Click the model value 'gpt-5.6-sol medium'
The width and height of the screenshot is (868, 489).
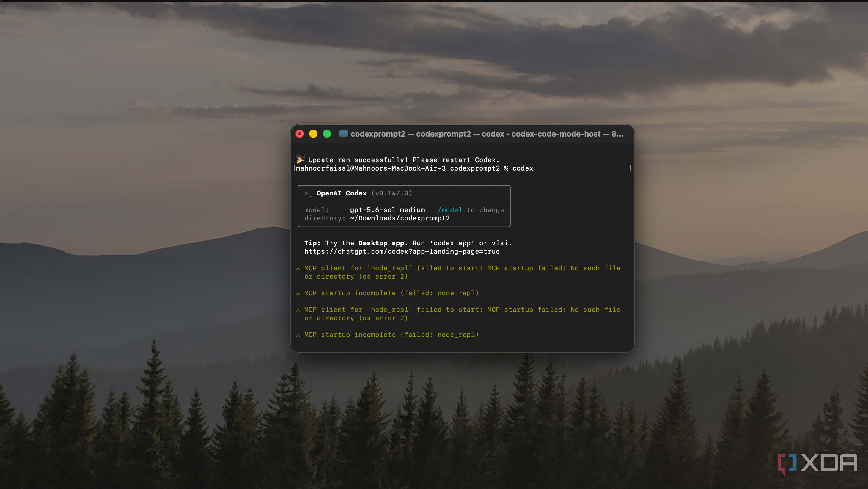[388, 210]
